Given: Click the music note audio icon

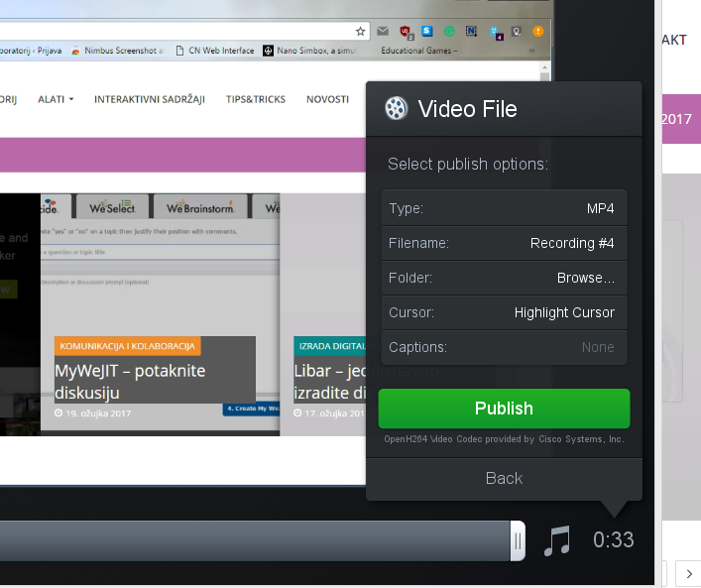Looking at the screenshot, I should pos(557,540).
